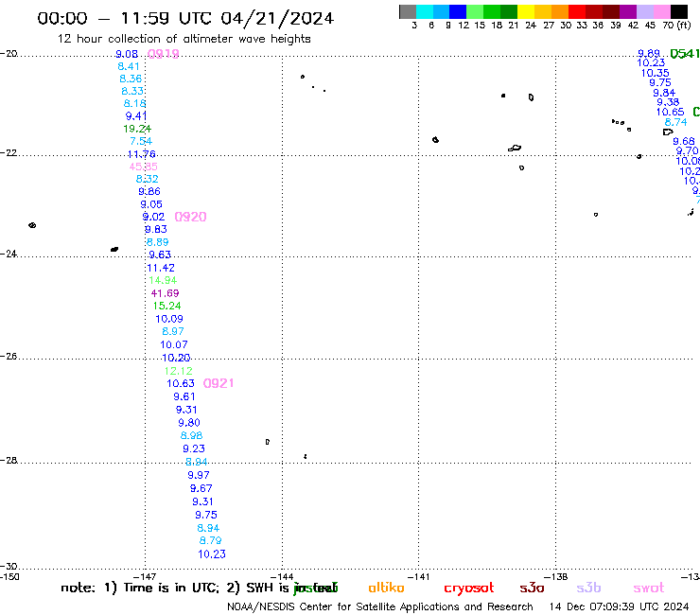This screenshot has height=615, width=700.
Task: Click the 8.32 wave height value
Action: click(x=148, y=179)
